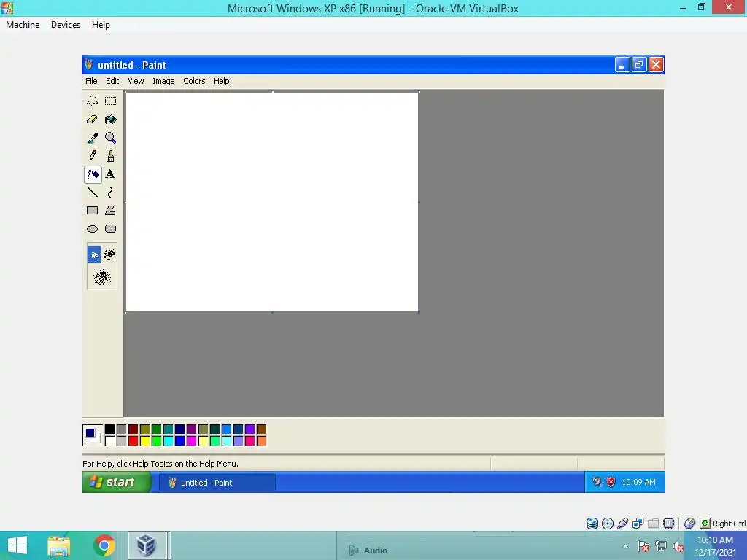Click the VirtualBox USB devices status icon
Viewport: 747px width, 560px height.
coord(623,524)
